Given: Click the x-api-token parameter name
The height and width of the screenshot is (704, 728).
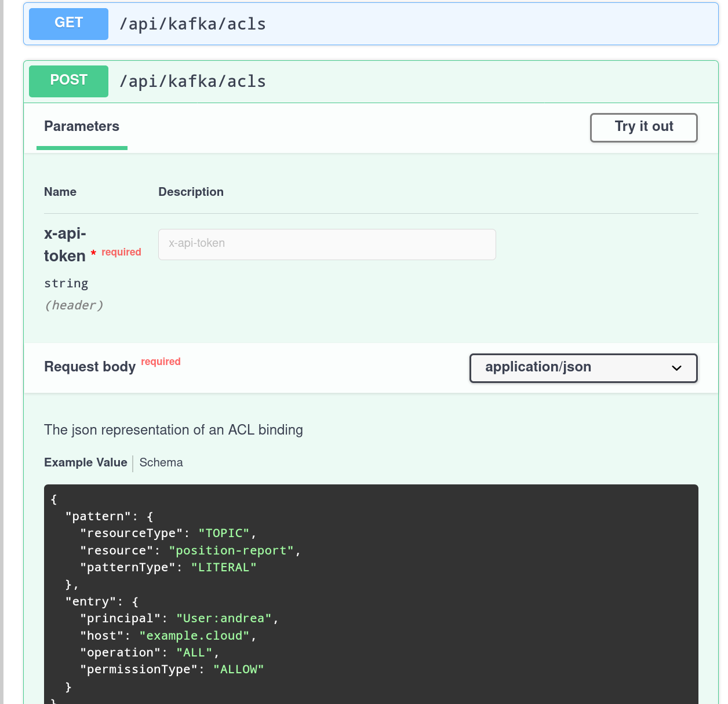Looking at the screenshot, I should (65, 245).
